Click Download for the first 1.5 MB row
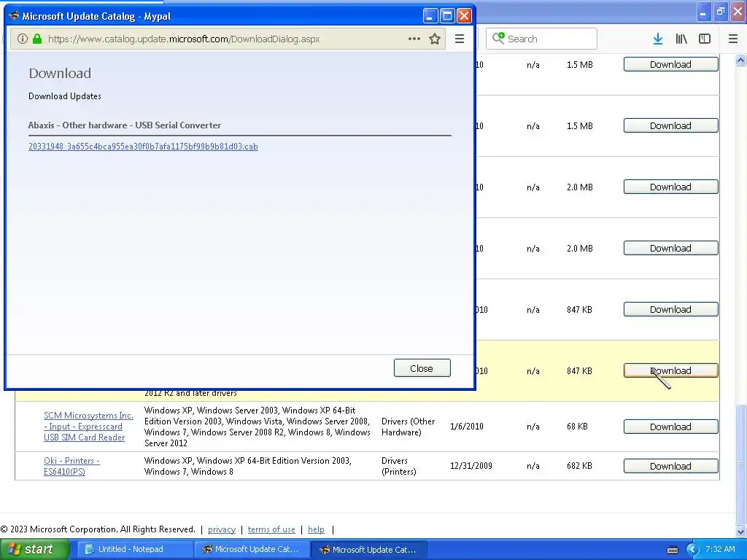The image size is (747, 560). point(671,64)
